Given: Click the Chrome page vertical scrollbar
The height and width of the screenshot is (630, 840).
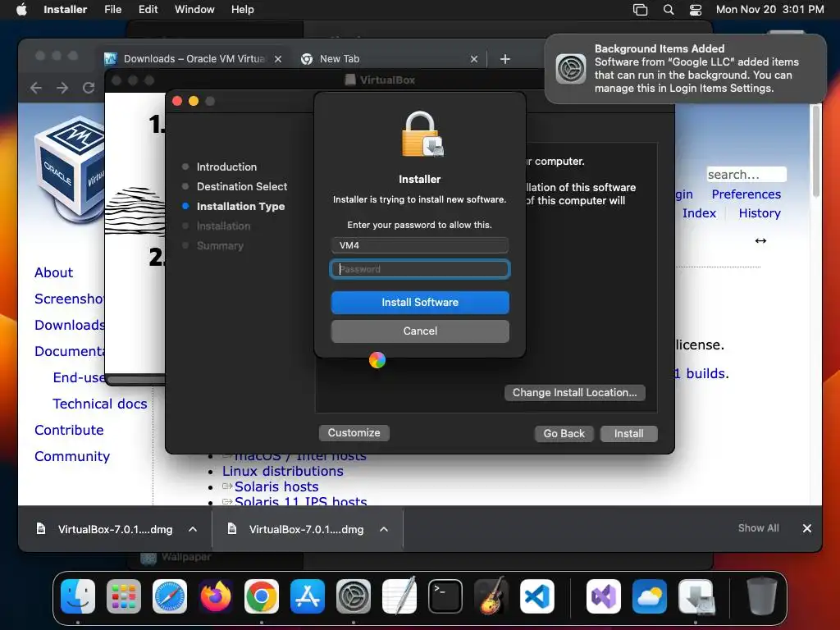Looking at the screenshot, I should click(x=815, y=152).
